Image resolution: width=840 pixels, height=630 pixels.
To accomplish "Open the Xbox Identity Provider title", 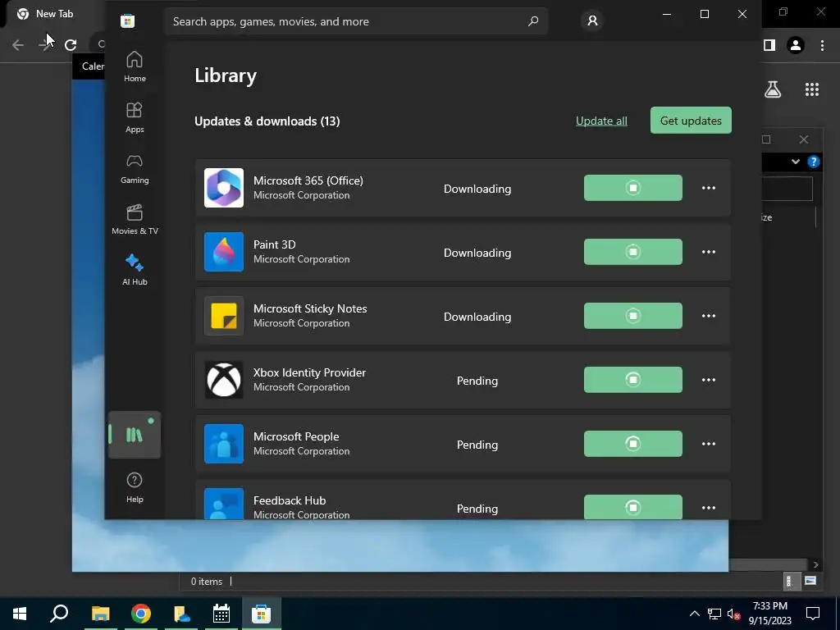I will click(309, 372).
